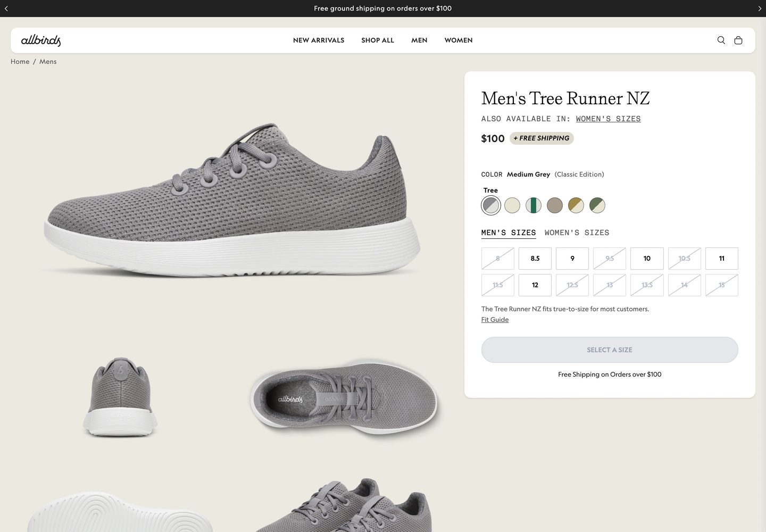Click the allbirds logo

[41, 40]
